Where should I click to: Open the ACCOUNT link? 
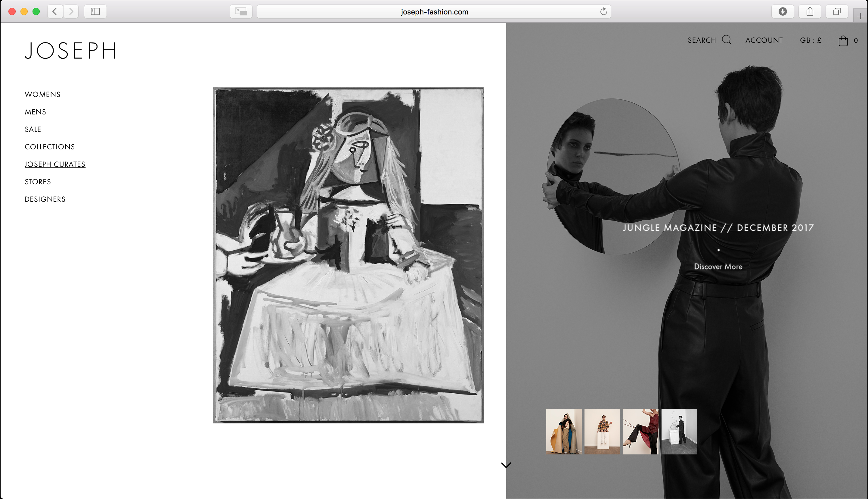(x=764, y=40)
